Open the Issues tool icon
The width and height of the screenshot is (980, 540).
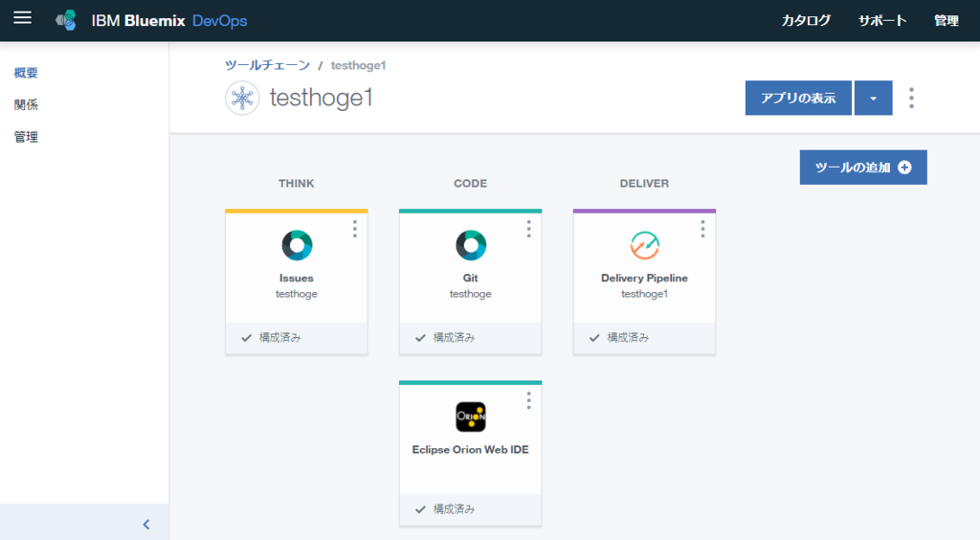[x=297, y=245]
